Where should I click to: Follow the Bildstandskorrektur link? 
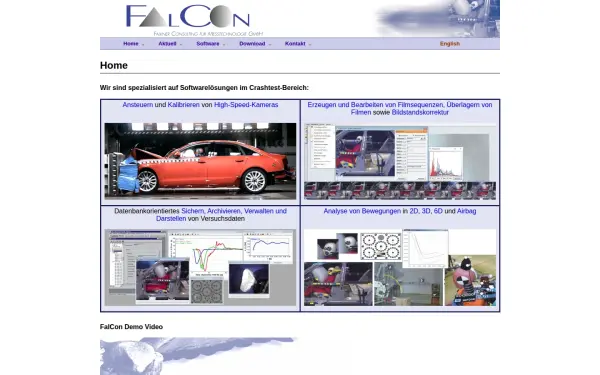(x=420, y=112)
